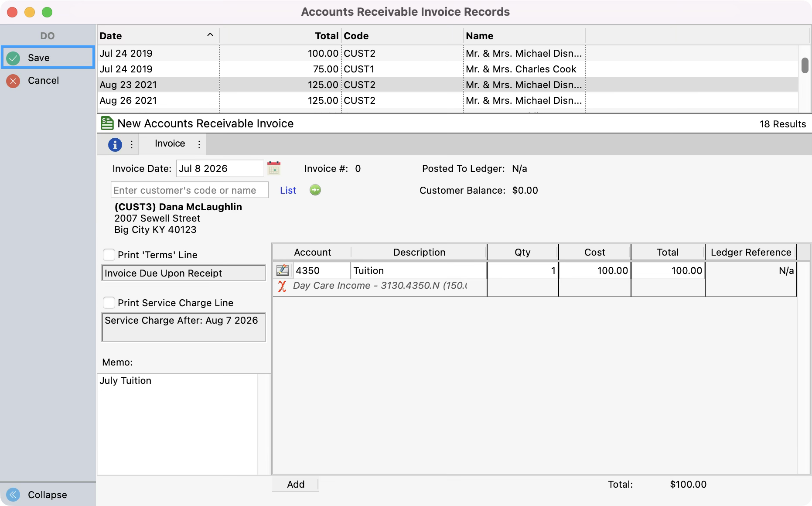The image size is (812, 506).
Task: Click Add to add a line item
Action: tap(296, 484)
